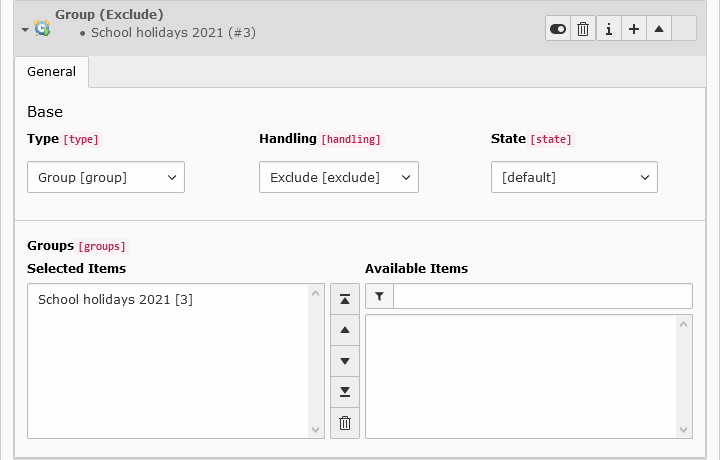
Task: Click the Group (Exclude) header label
Action: click(x=109, y=15)
